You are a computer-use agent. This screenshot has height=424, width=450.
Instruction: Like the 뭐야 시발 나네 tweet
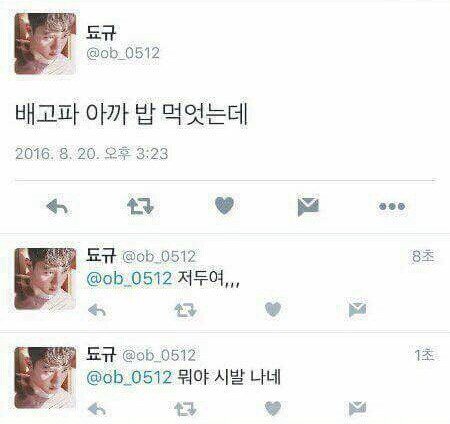click(273, 408)
